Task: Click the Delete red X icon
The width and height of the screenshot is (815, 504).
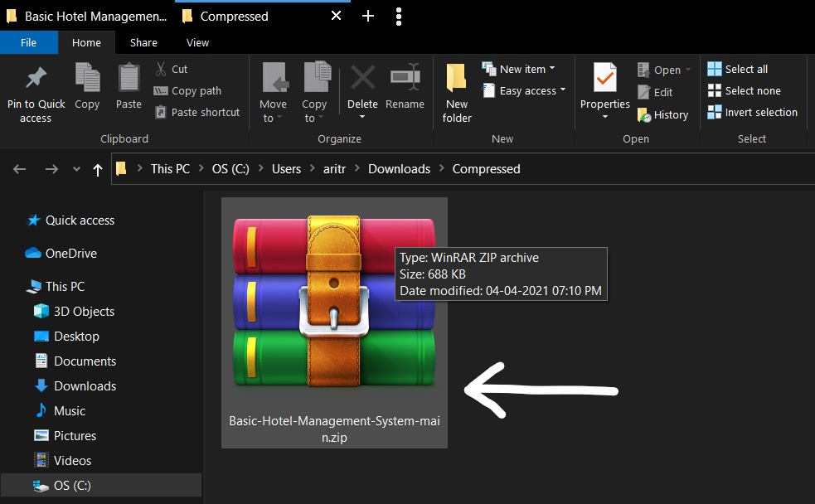Action: [x=362, y=78]
